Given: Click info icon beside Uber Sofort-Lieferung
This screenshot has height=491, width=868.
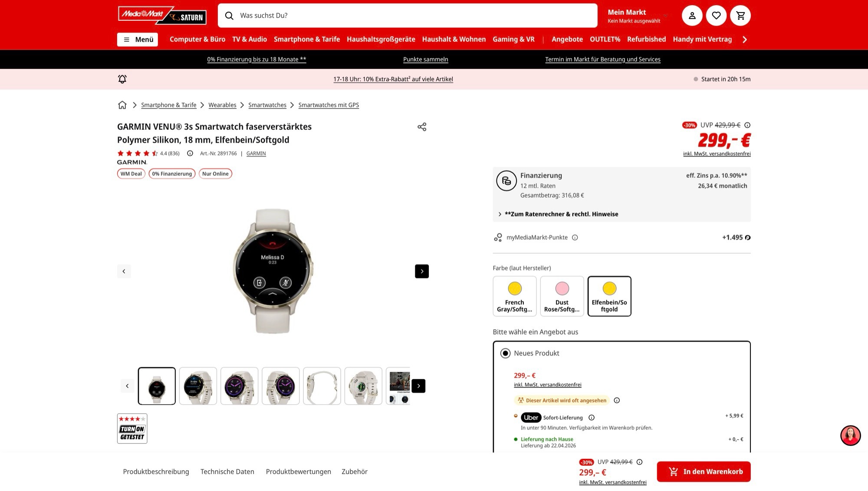Looking at the screenshot, I should pyautogui.click(x=591, y=418).
